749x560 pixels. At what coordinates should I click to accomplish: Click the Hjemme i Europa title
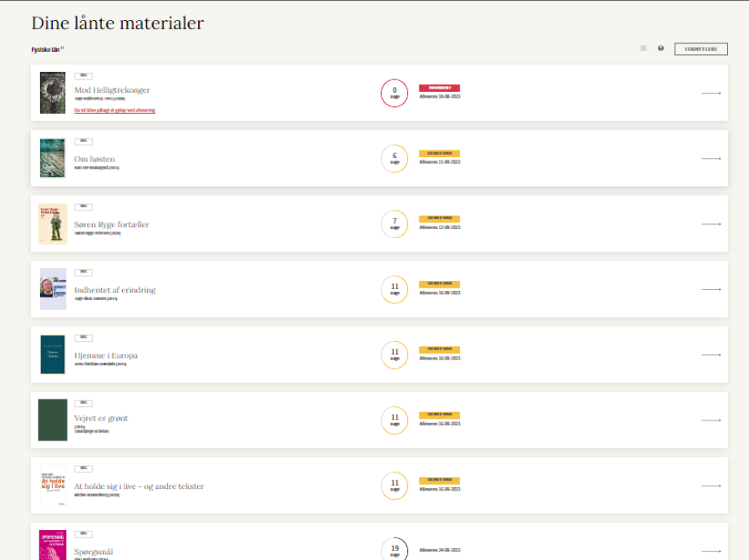point(105,355)
